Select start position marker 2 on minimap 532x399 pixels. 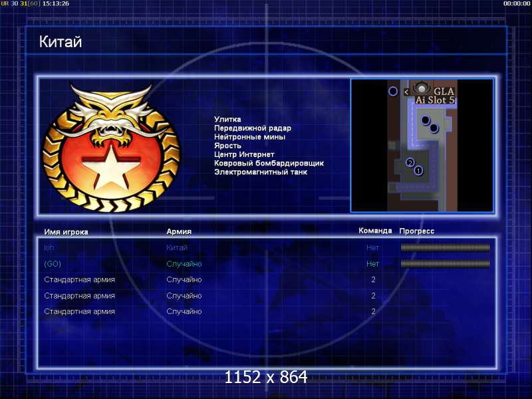point(410,162)
